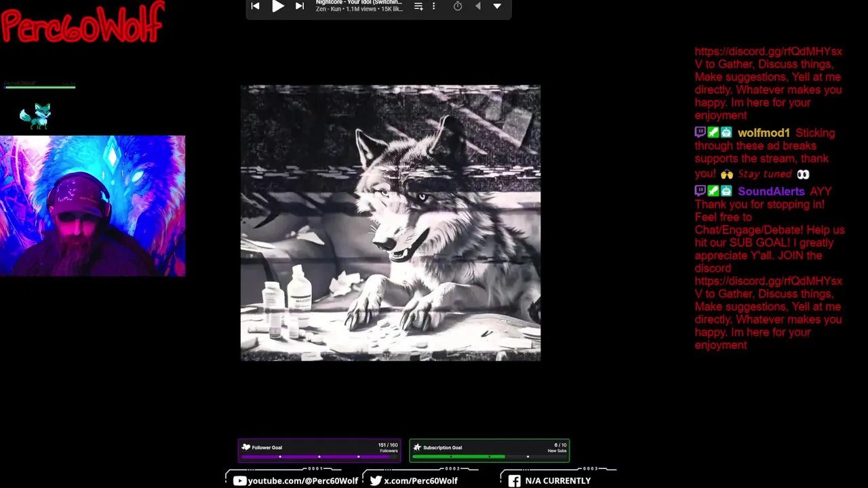Skip to next track in media bar
This screenshot has width=868, height=488.
300,6
